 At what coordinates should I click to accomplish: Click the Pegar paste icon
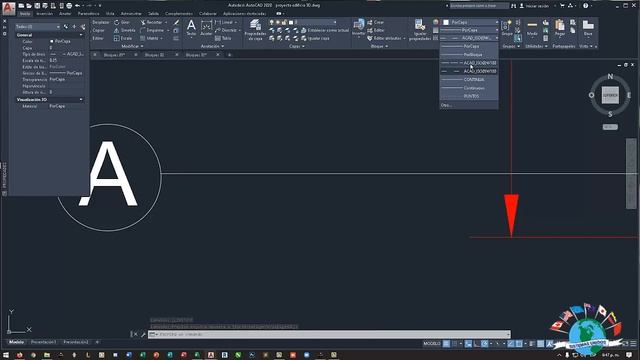point(560,28)
